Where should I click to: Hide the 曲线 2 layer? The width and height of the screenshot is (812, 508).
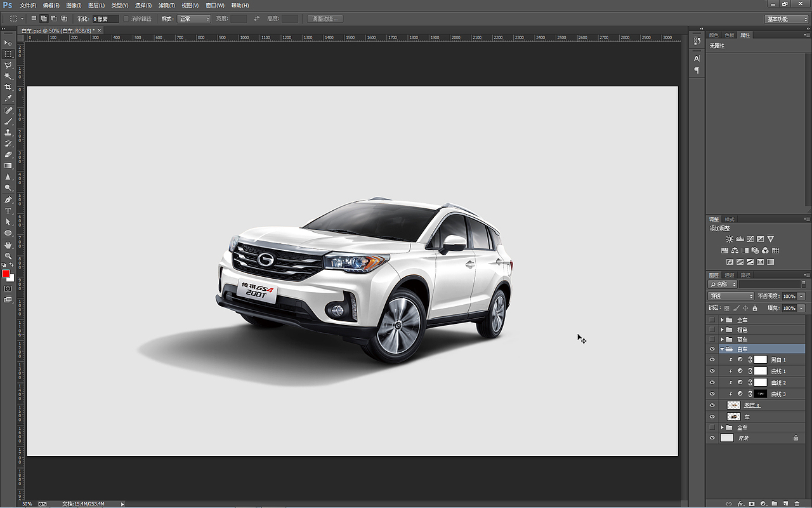[712, 382]
